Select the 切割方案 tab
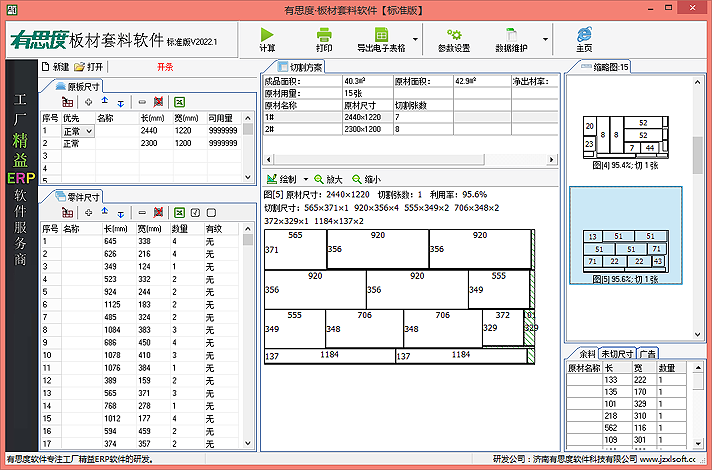 point(301,67)
